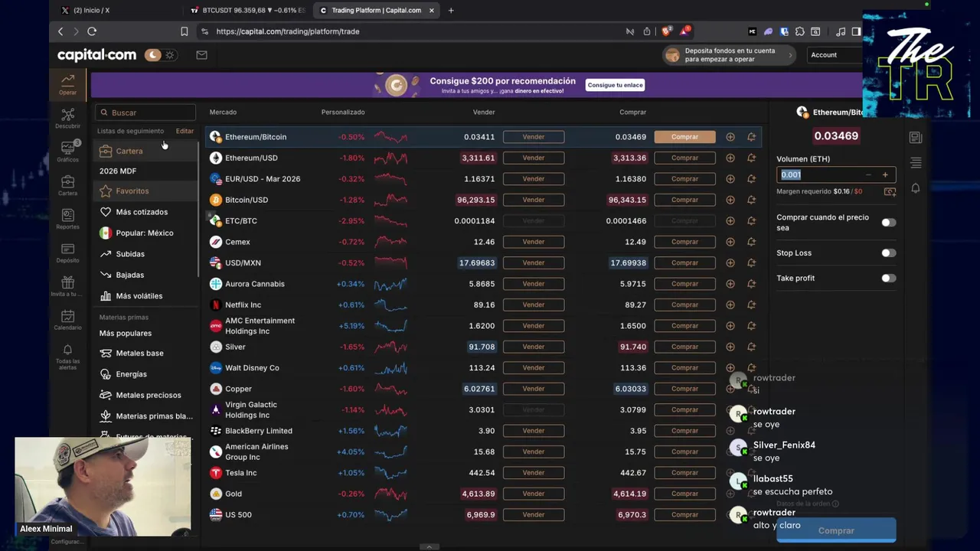Open order list icon on right rail
The height and width of the screenshot is (551, 980).
[x=916, y=163]
